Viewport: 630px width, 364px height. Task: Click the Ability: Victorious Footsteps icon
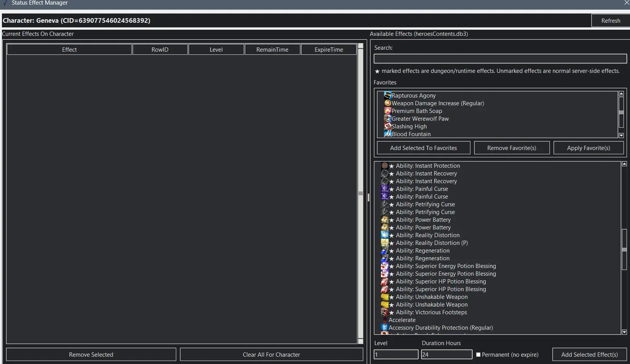pos(384,312)
